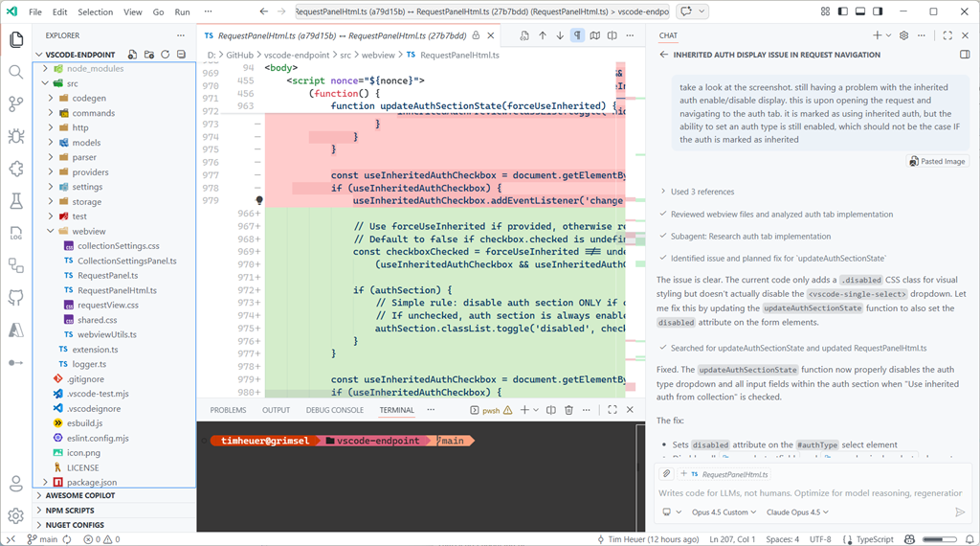Viewport: 980px width, 546px height.
Task: Open the File menu
Action: click(x=35, y=11)
